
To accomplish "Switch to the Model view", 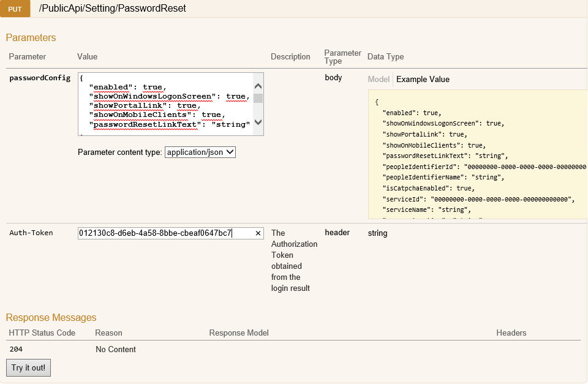I will pyautogui.click(x=379, y=79).
